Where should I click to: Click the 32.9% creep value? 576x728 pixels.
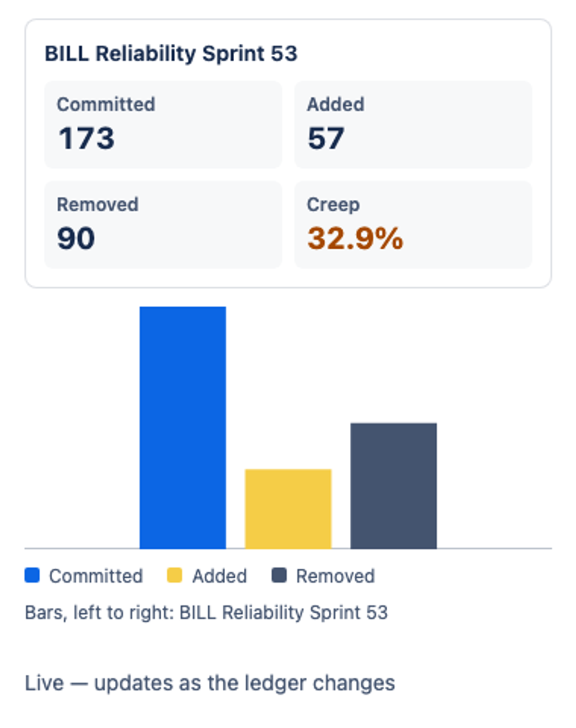355,238
